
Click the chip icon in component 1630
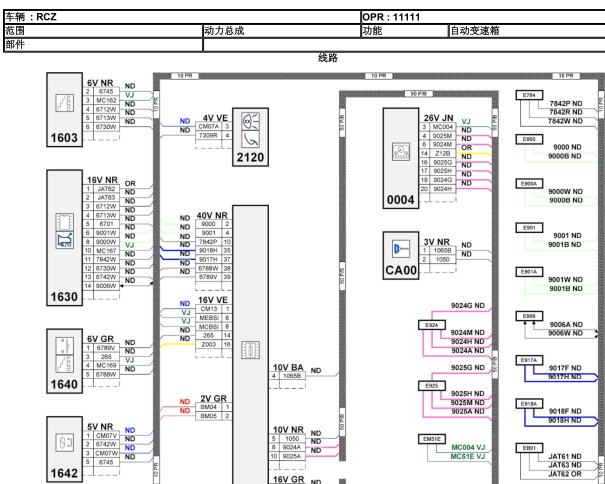64,222
